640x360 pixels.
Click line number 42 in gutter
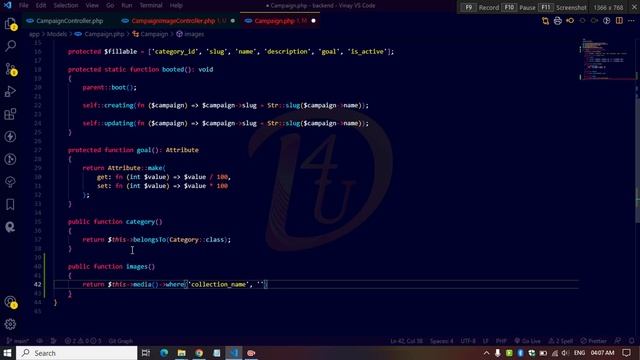point(38,284)
